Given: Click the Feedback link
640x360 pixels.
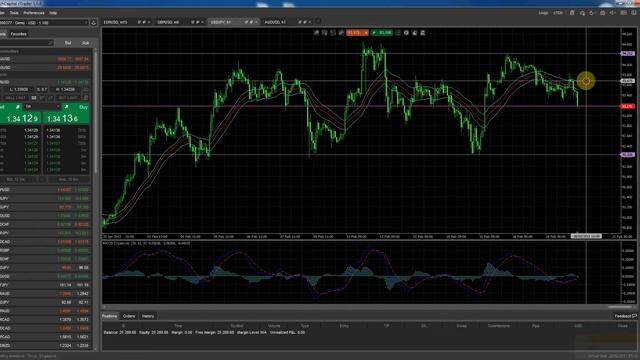Looking at the screenshot, I should point(625,316).
